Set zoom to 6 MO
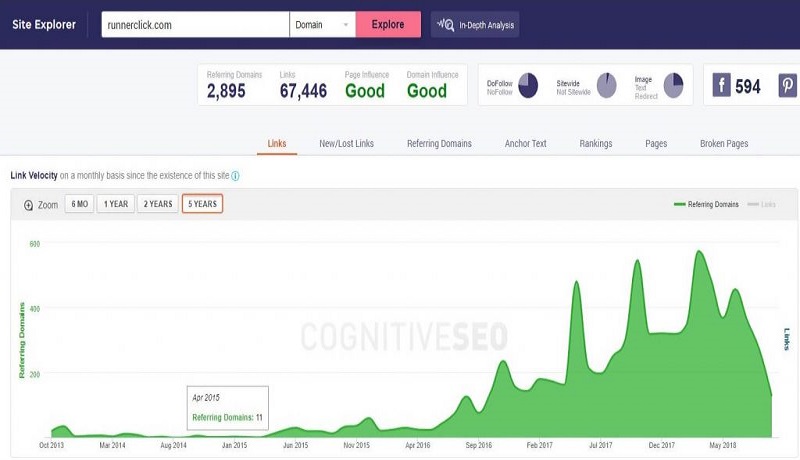Image resolution: width=800 pixels, height=460 pixels. pyautogui.click(x=80, y=204)
